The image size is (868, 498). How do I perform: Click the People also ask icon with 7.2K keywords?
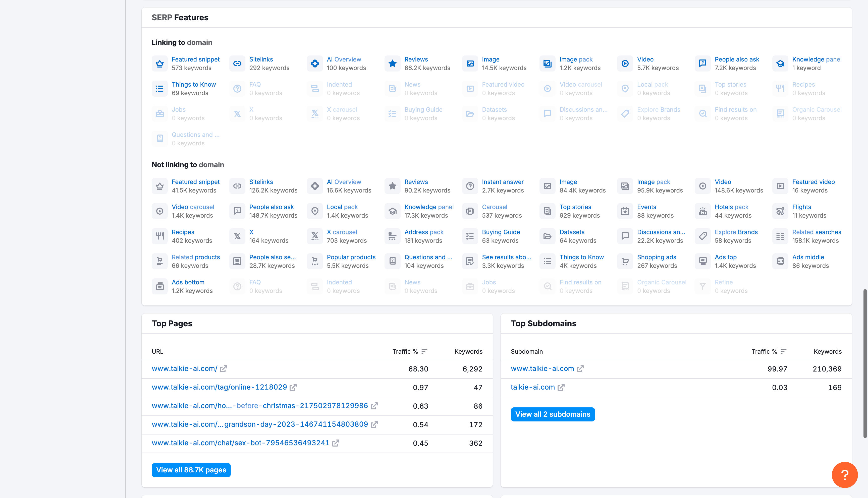pos(703,64)
